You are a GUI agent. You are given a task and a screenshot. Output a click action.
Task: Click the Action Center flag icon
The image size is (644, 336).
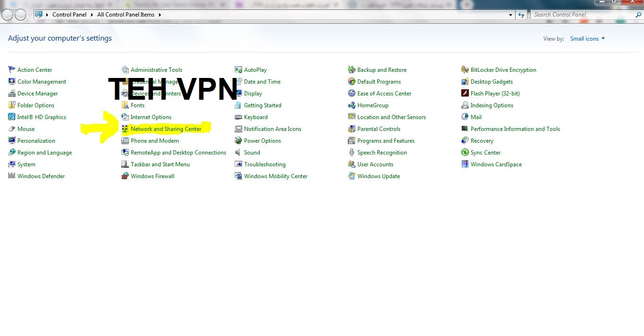click(12, 69)
